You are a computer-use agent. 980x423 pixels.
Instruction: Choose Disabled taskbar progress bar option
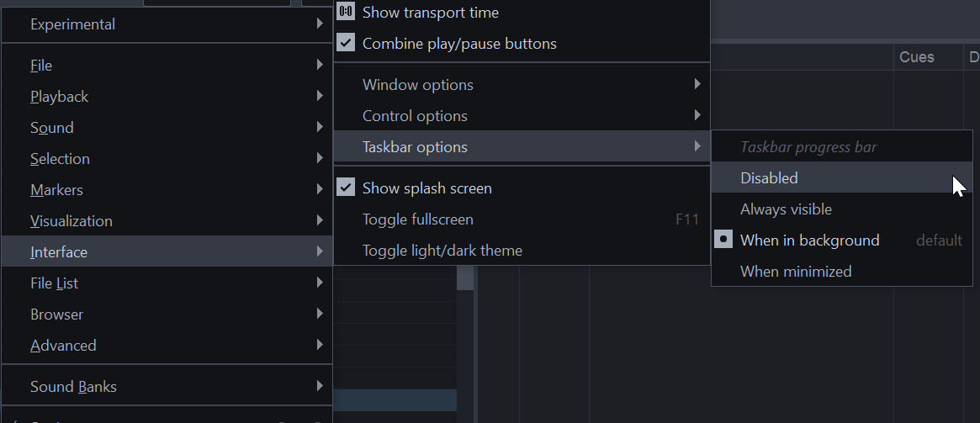click(769, 178)
